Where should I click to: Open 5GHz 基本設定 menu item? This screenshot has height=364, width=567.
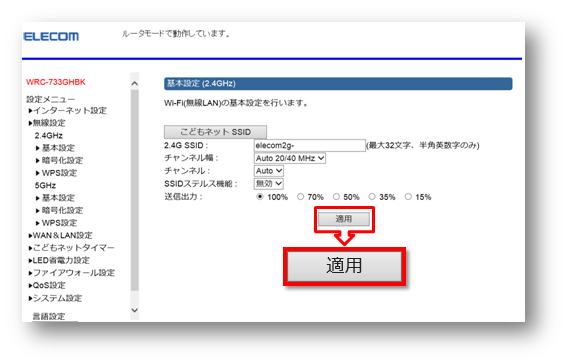[x=55, y=198]
